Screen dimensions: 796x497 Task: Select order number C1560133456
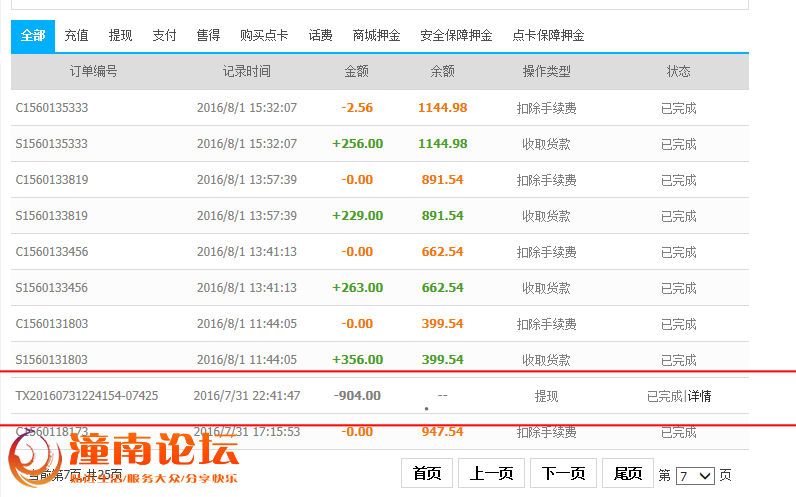click(x=52, y=252)
